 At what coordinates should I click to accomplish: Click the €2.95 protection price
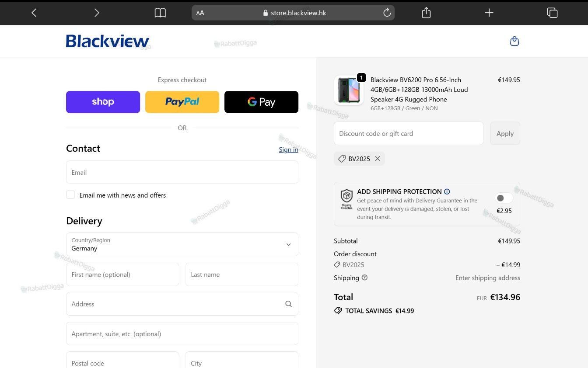[504, 211]
